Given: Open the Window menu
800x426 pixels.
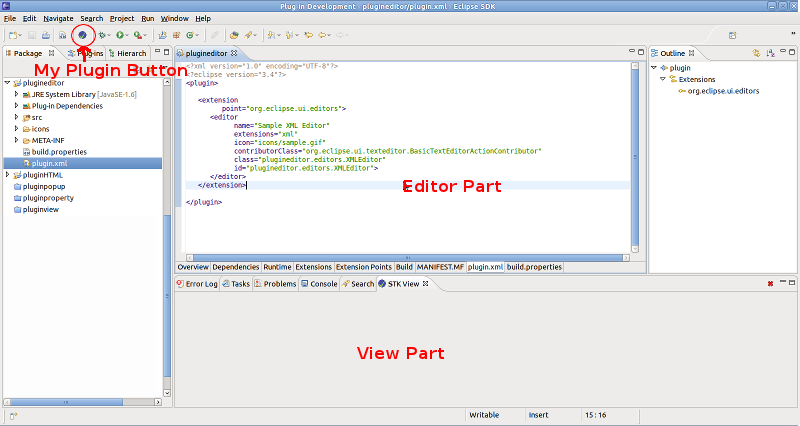Looking at the screenshot, I should [x=174, y=18].
